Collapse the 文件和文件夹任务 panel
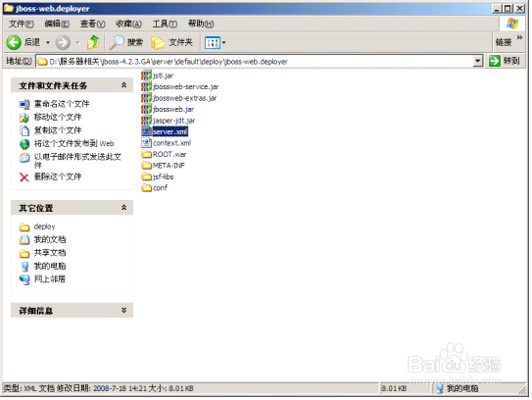532x400 pixels. point(123,85)
